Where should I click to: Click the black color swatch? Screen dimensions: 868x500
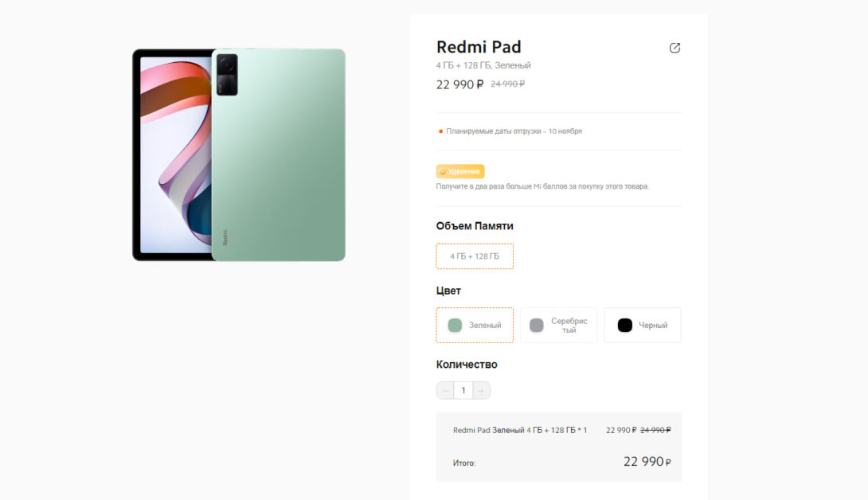[x=624, y=325]
